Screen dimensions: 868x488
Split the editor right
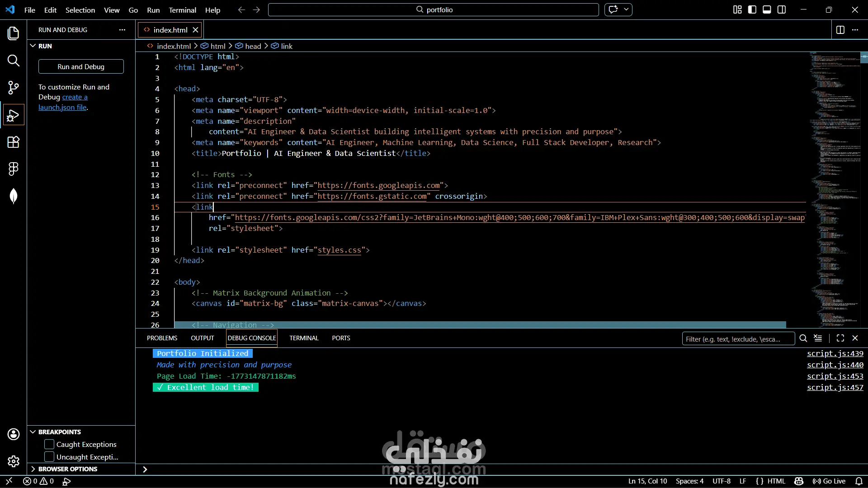(x=840, y=30)
